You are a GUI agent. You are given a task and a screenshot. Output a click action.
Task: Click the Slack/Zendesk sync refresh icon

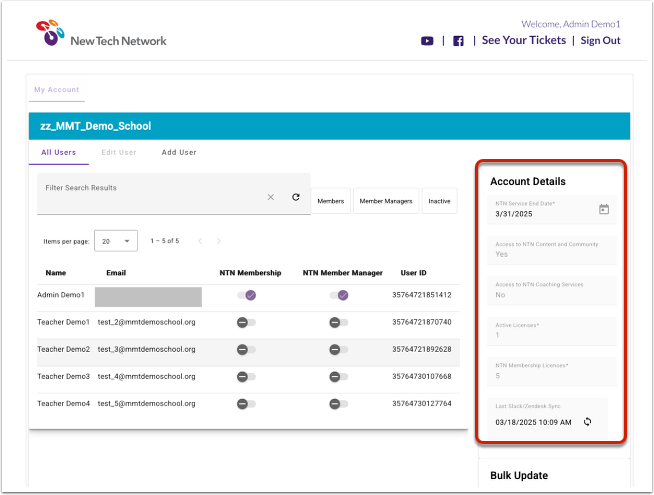588,421
